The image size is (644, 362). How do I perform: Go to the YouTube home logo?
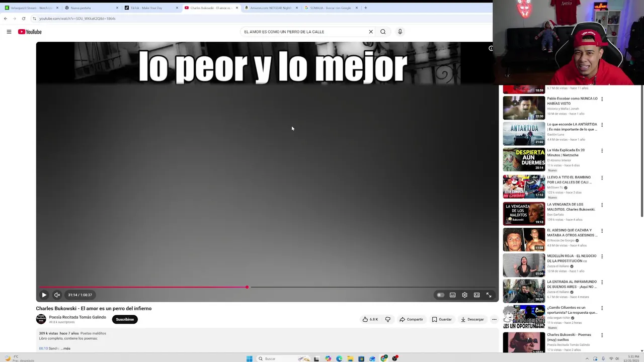pos(30,32)
